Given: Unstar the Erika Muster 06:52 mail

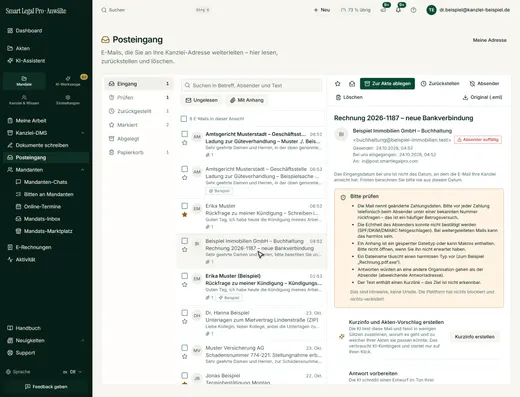Looking at the screenshot, I should [185, 215].
